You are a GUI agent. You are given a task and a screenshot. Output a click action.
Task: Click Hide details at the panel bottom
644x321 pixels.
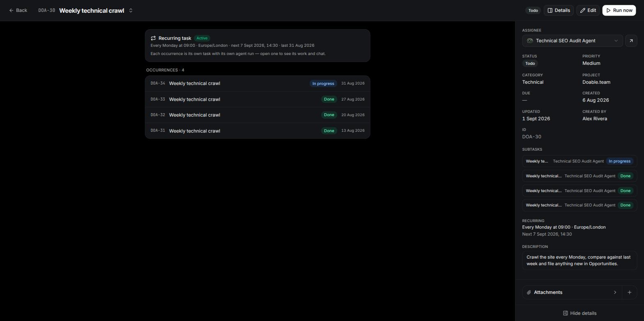[x=580, y=313]
